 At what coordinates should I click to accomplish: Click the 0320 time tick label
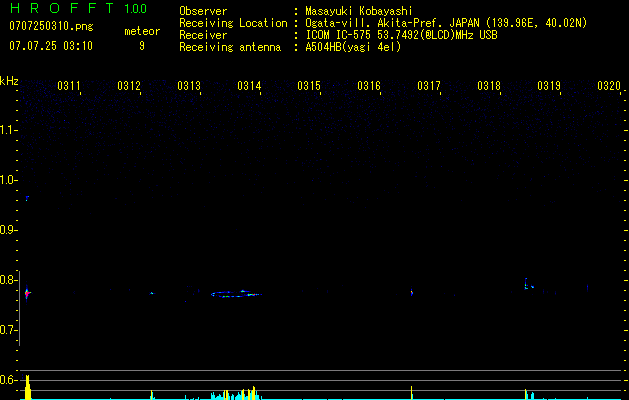click(x=609, y=85)
